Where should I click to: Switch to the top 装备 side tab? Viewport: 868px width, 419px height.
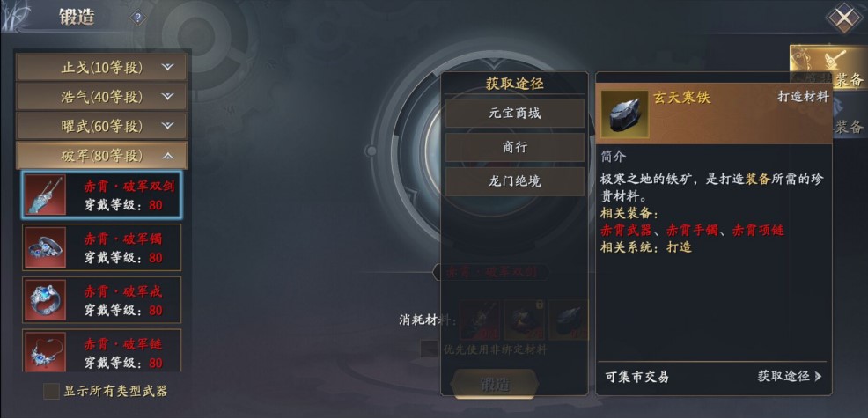pyautogui.click(x=828, y=68)
